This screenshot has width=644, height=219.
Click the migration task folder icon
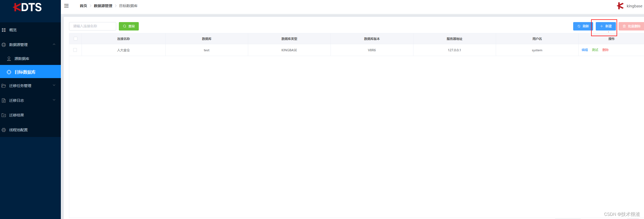pos(4,86)
